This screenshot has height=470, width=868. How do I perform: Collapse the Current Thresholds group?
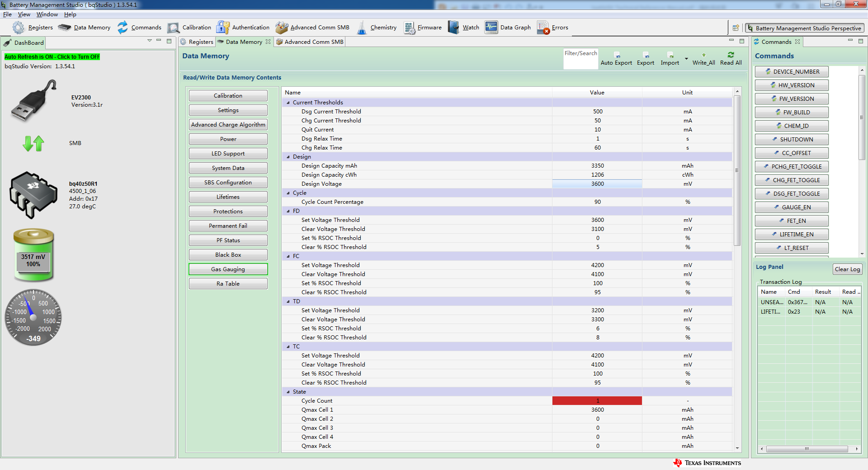[288, 103]
